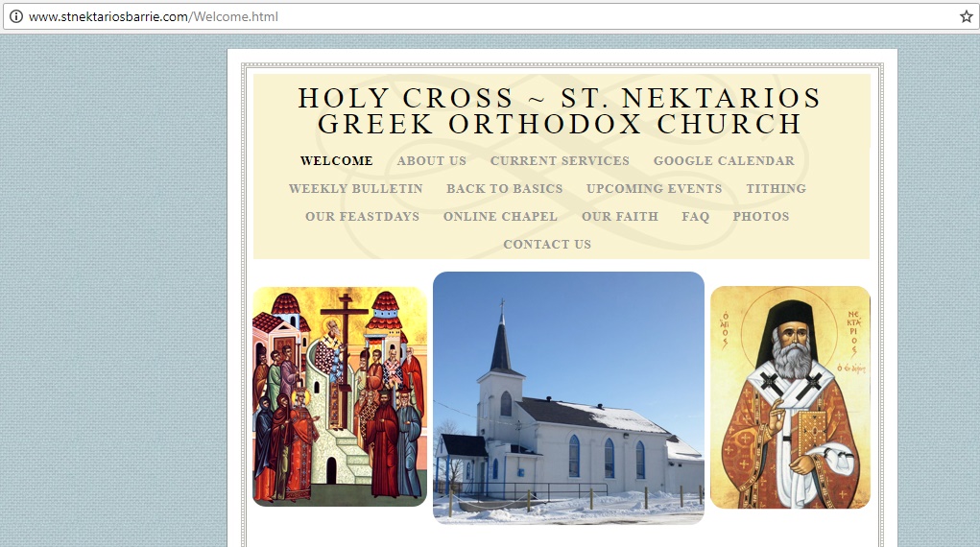Open the Tithing page
The width and height of the screenshot is (980, 547).
[x=776, y=189]
